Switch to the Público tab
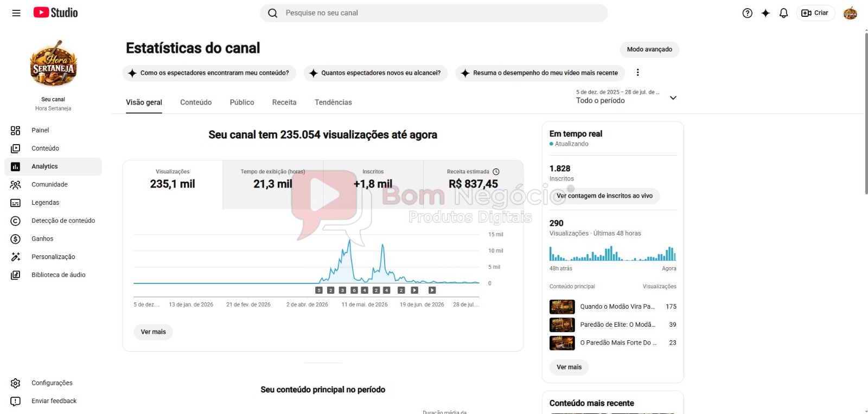This screenshot has height=414, width=868. click(x=242, y=102)
